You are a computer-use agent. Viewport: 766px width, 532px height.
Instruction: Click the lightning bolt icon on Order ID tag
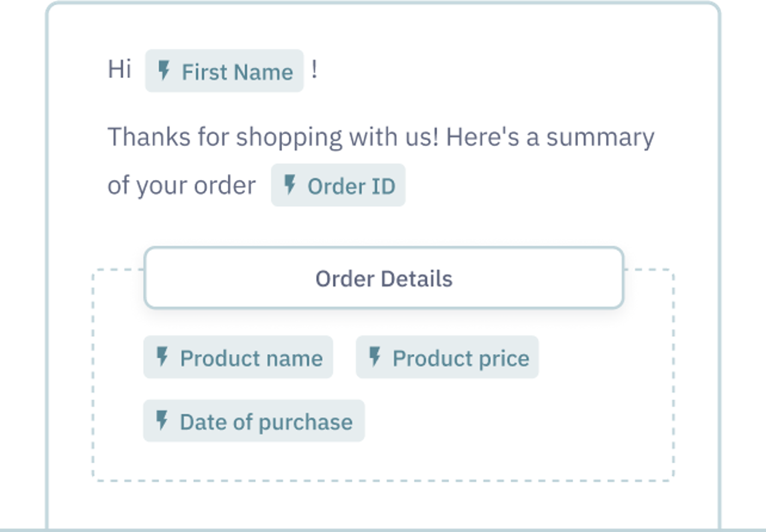pos(290,185)
